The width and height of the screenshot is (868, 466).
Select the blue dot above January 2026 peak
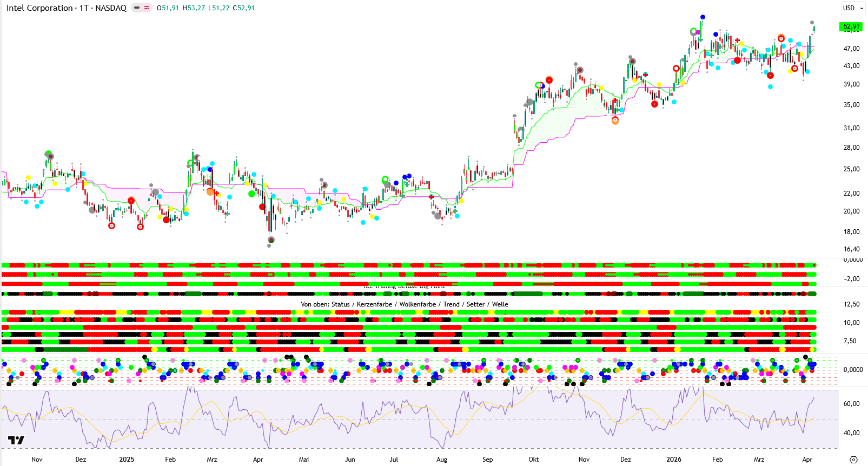click(x=703, y=17)
